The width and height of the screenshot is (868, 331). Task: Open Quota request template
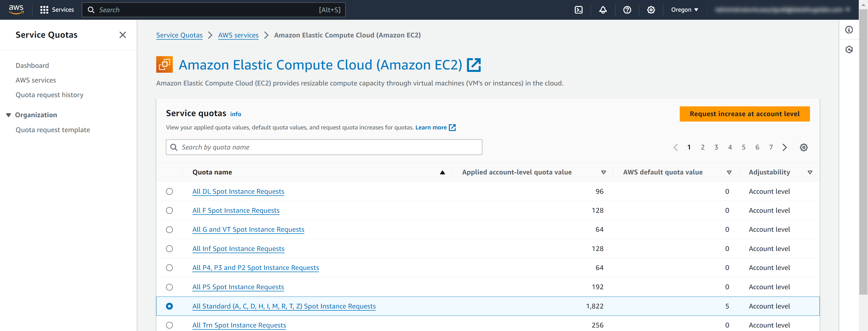tap(53, 130)
